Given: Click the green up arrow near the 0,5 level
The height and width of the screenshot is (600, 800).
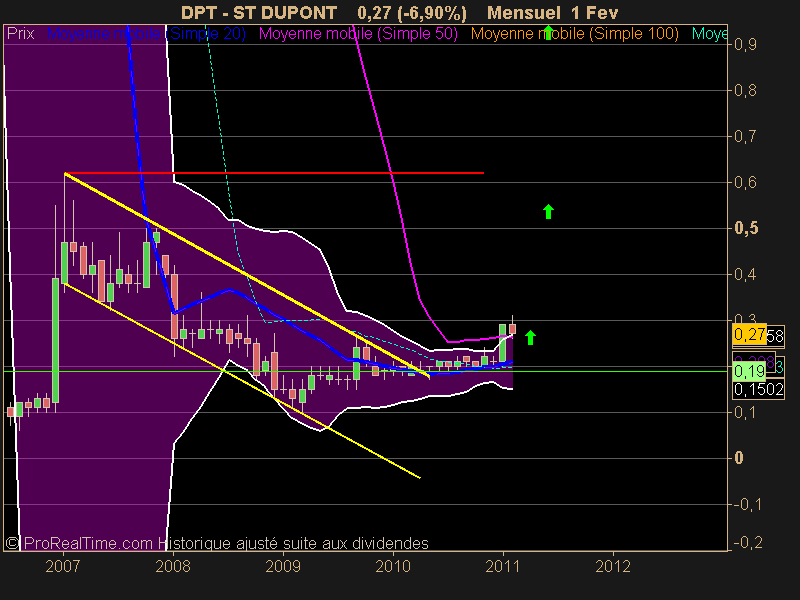Looking at the screenshot, I should (548, 212).
